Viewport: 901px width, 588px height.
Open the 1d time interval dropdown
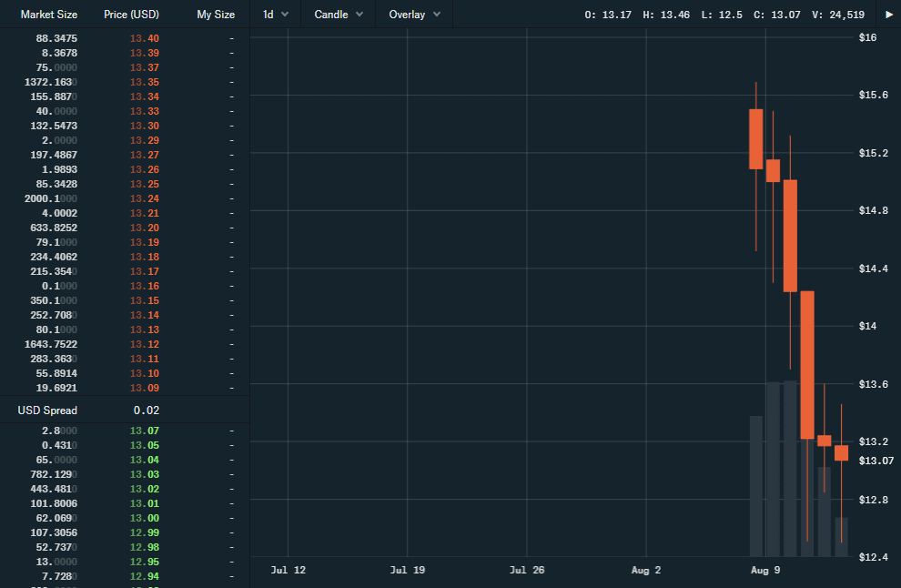(x=275, y=14)
